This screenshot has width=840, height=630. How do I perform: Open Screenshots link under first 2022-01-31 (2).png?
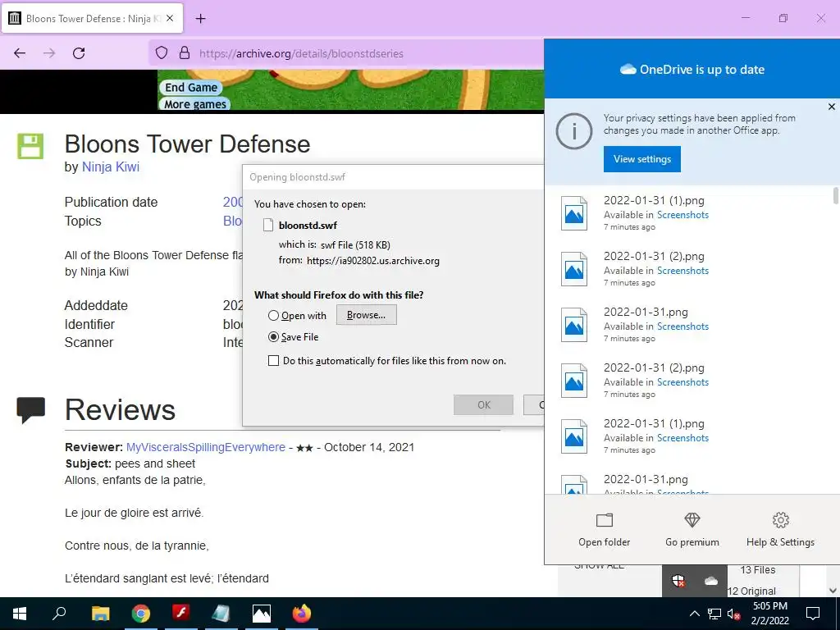pos(682,271)
